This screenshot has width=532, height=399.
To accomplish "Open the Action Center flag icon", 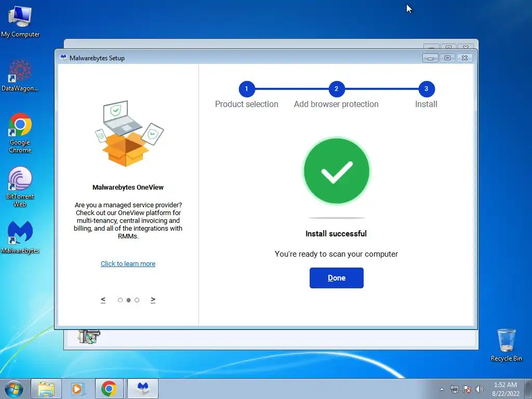I will point(467,389).
